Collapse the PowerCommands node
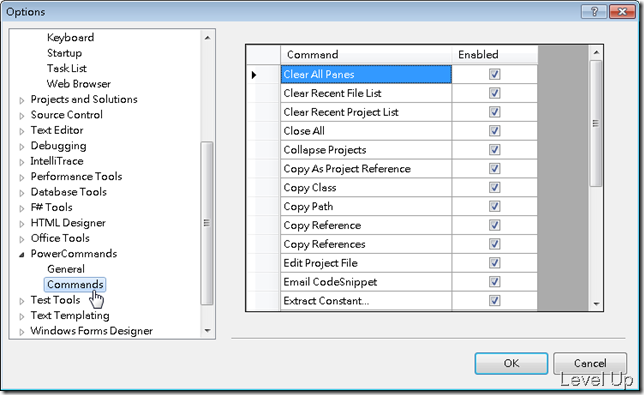Viewport: 644px width, 395px height. tap(22, 255)
